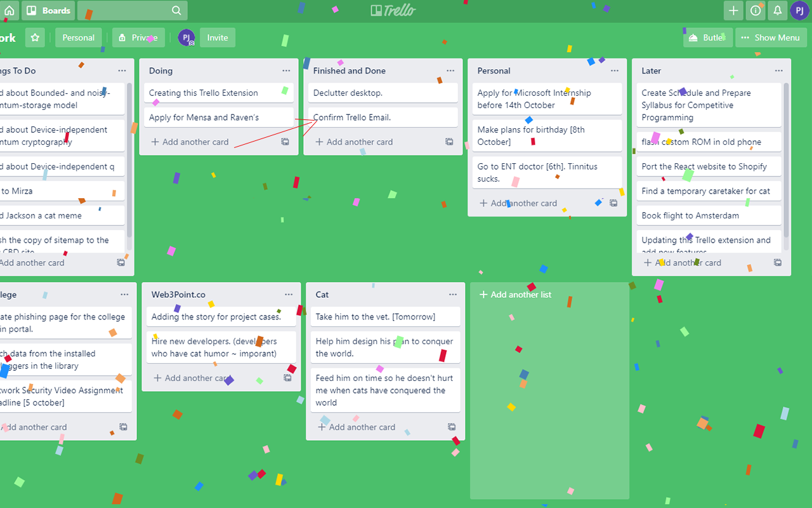The height and width of the screenshot is (508, 812).
Task: Open the Trello home icon
Action: click(x=9, y=10)
